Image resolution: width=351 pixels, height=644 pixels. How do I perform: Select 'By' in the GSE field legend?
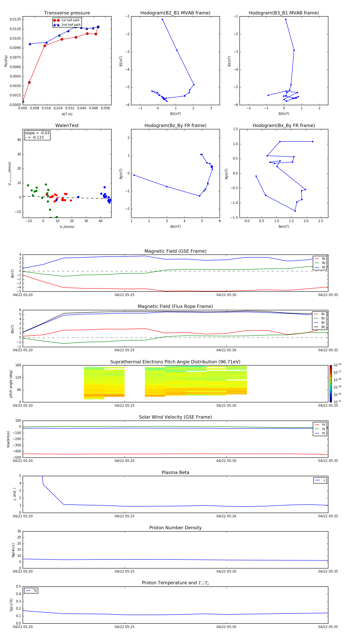tap(320, 263)
